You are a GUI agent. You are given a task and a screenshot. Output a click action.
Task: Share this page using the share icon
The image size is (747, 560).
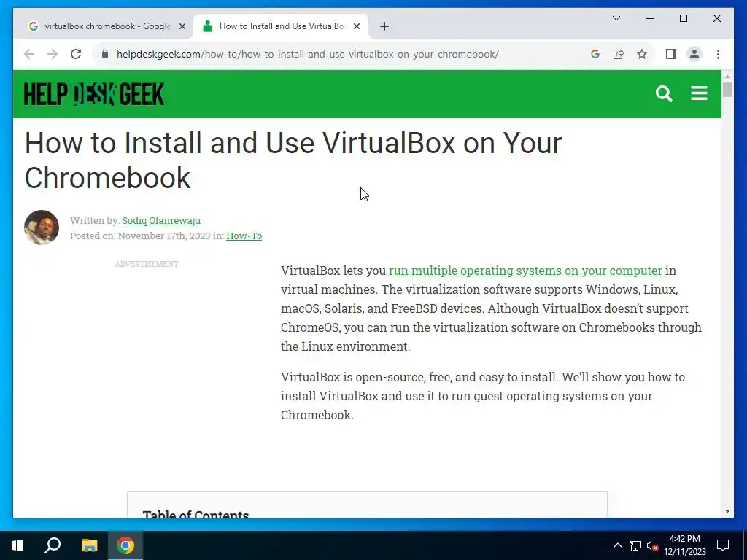(619, 54)
